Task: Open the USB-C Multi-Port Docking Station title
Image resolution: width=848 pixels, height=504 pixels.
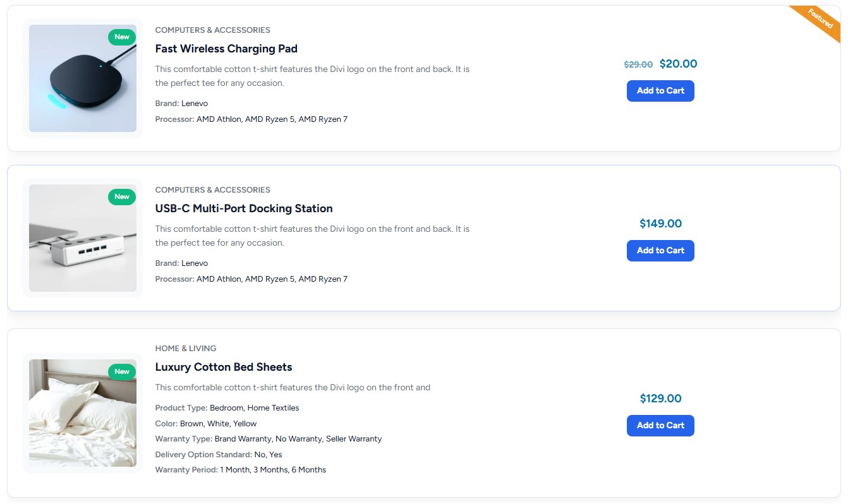Action: (x=244, y=208)
